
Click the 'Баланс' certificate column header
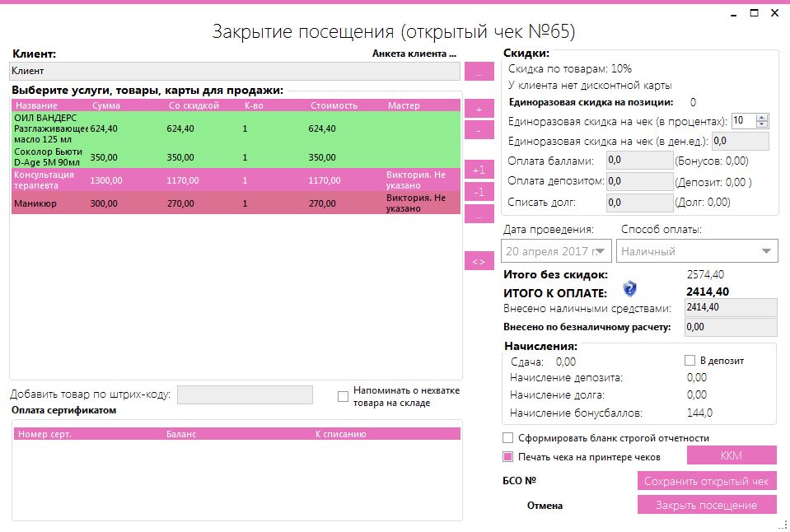pos(181,434)
